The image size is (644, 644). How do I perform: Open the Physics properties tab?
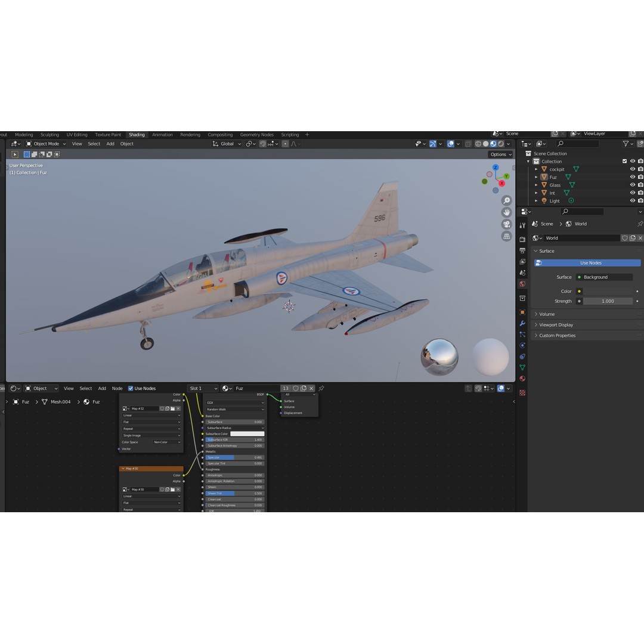(522, 345)
